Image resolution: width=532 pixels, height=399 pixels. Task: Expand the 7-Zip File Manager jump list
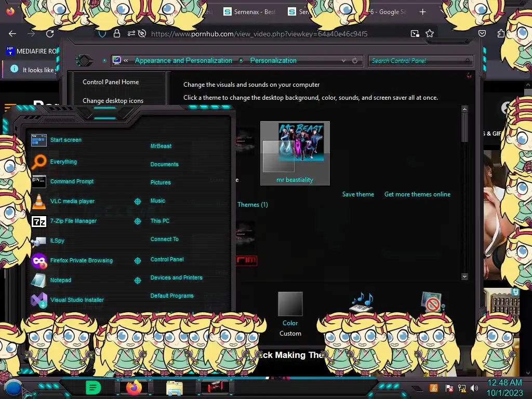[137, 221]
